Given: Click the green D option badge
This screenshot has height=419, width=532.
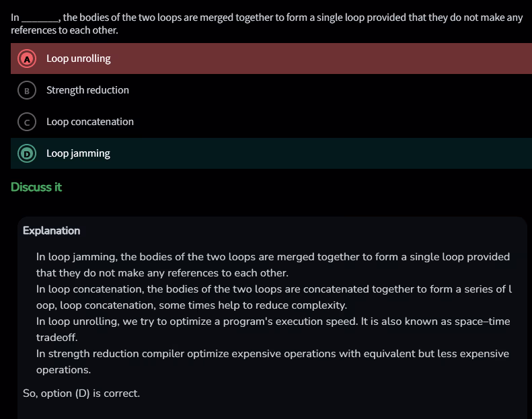Looking at the screenshot, I should [x=27, y=153].
